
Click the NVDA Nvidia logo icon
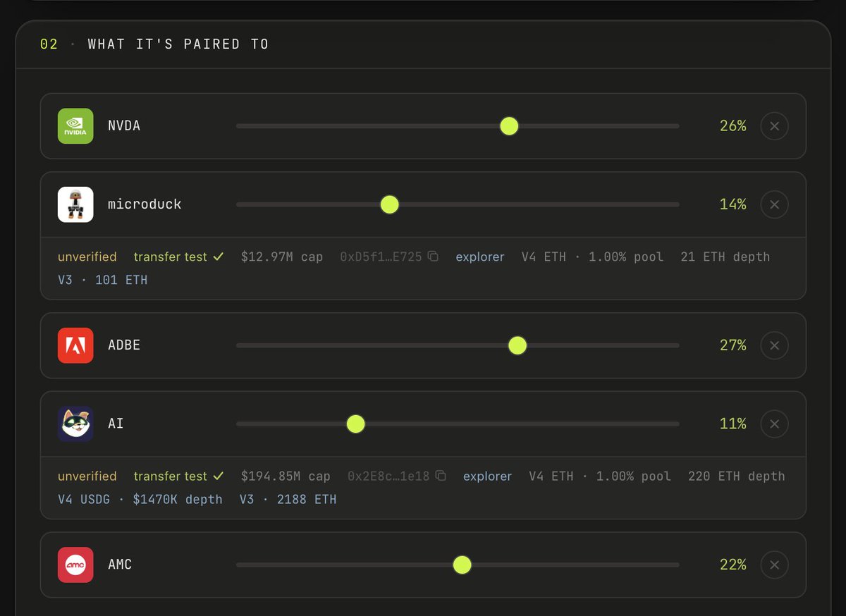(75, 126)
